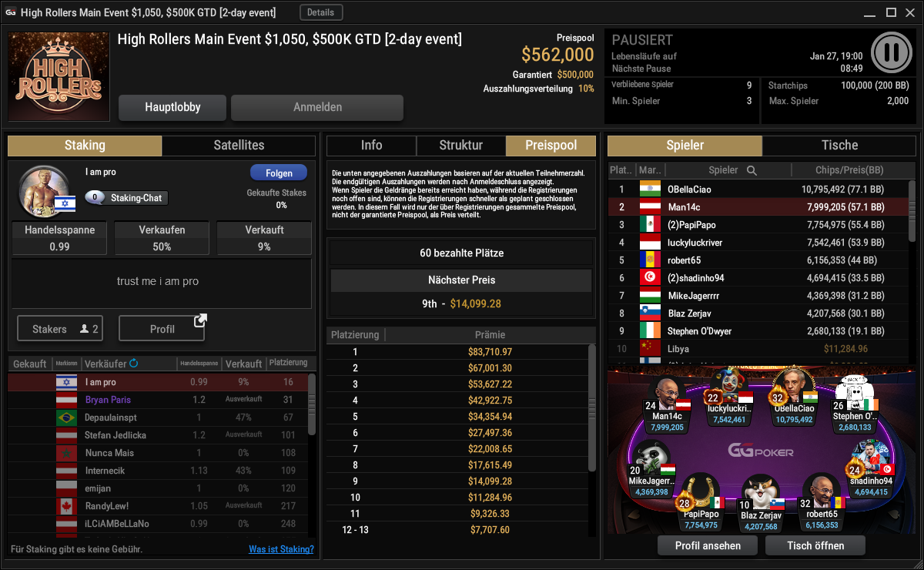Open the Was ist Staking? link
This screenshot has width=924, height=570.
(281, 549)
